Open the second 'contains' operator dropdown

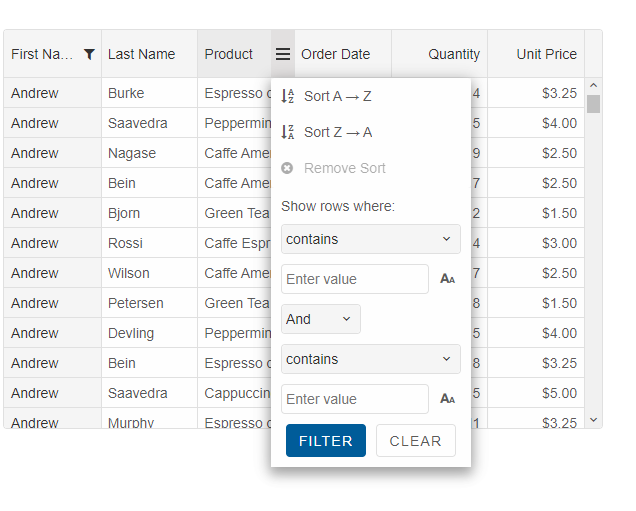click(x=370, y=359)
